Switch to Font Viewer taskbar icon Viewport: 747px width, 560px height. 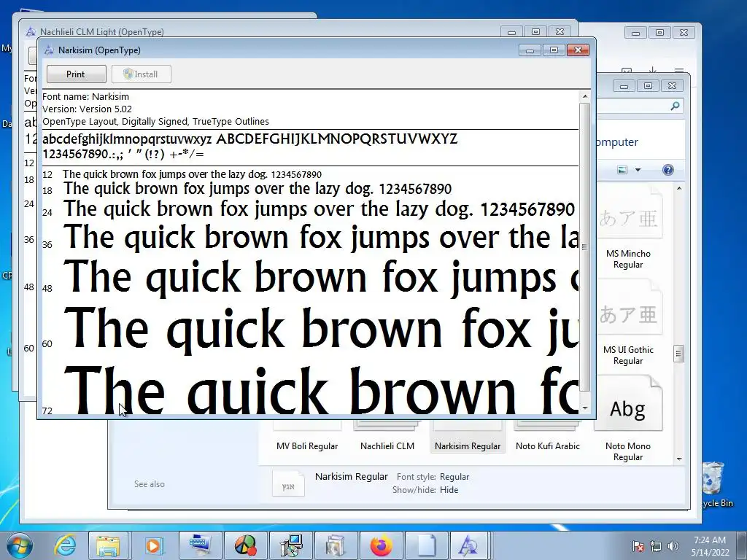[469, 545]
